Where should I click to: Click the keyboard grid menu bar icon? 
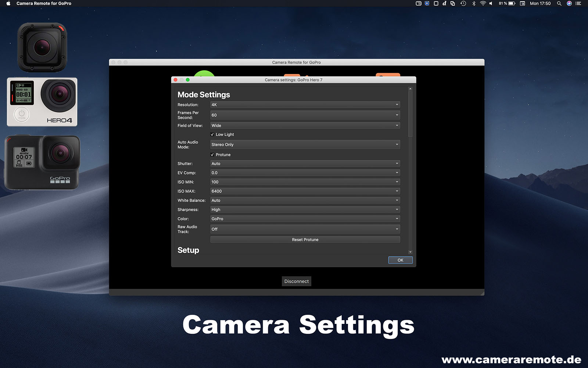[x=419, y=3]
